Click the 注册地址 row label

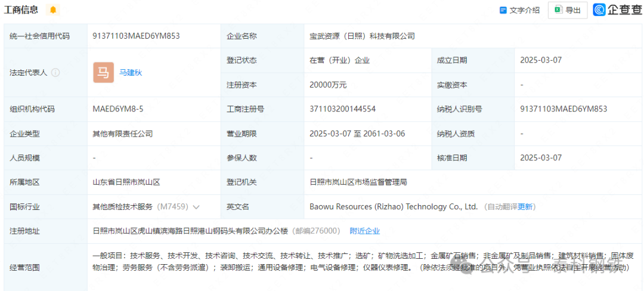[24, 231]
